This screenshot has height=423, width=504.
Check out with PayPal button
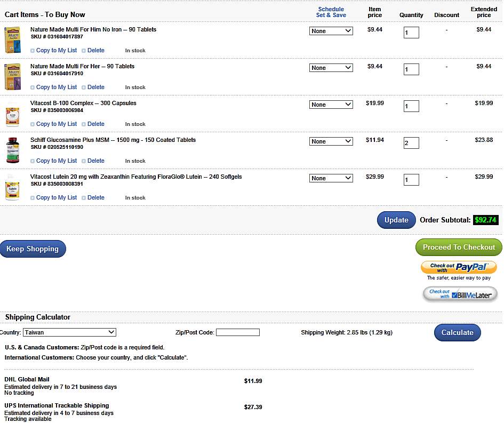(x=459, y=267)
